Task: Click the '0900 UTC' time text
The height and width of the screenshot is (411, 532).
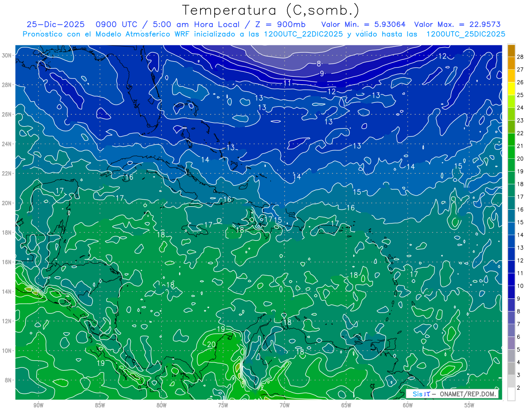Action: coord(117,24)
